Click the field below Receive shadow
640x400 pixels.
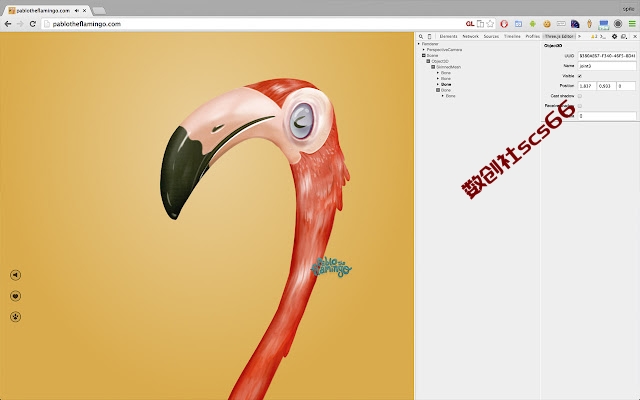tap(607, 116)
